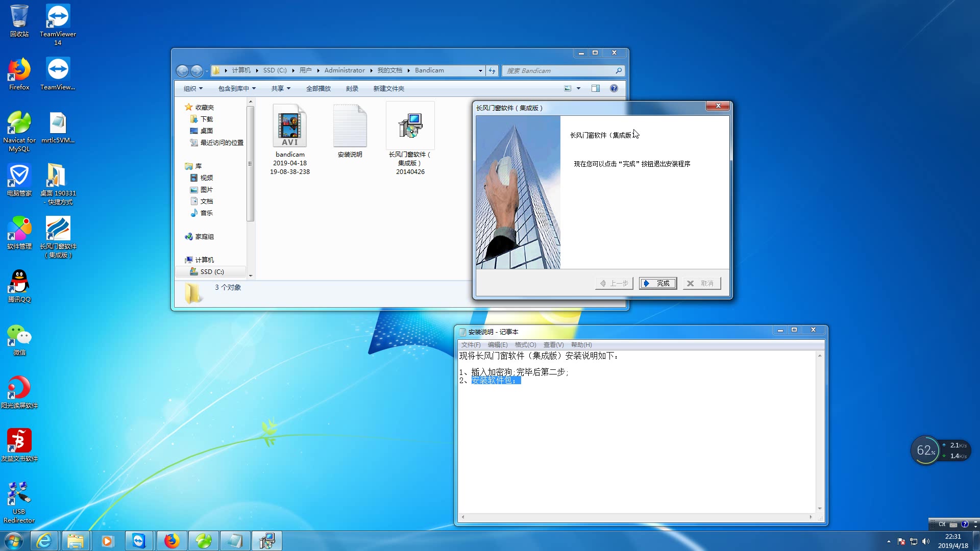Click 上一步 button in installer
Screen dimensions: 980x551
click(614, 283)
